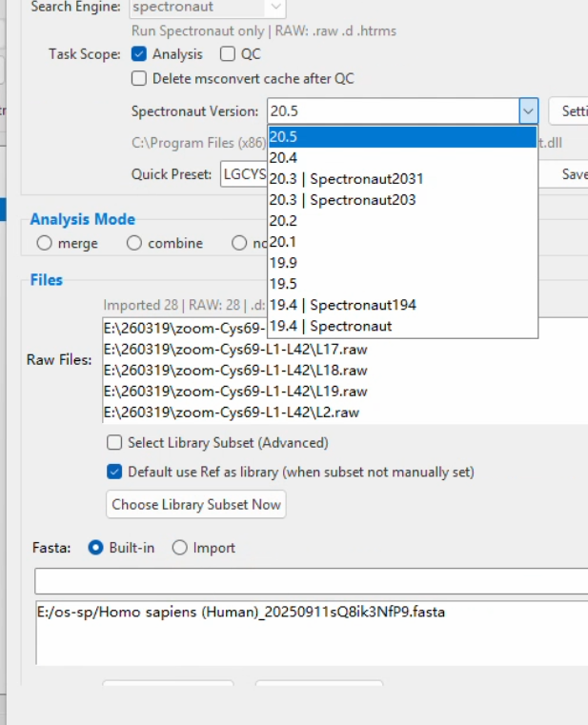Open the Settings button beside version
This screenshot has height=725, width=588.
(569, 111)
